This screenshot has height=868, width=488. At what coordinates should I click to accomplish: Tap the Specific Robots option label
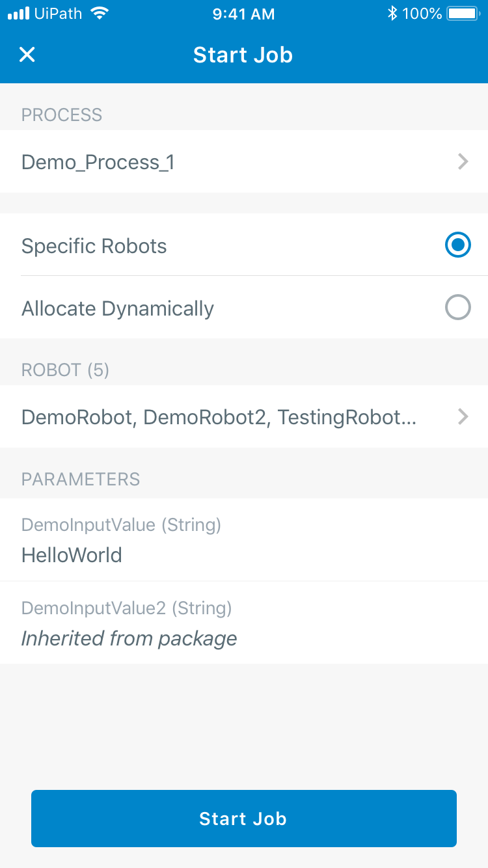point(94,246)
